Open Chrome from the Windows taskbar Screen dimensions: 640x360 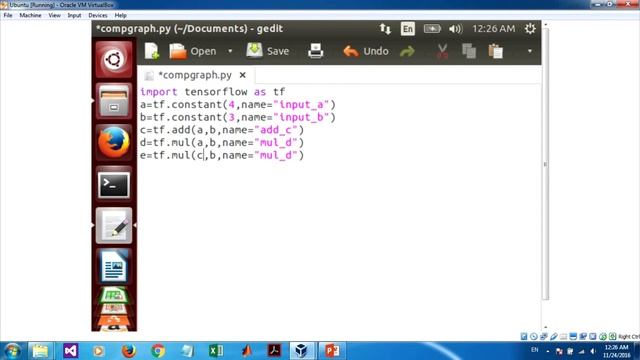pyautogui.click(x=158, y=351)
